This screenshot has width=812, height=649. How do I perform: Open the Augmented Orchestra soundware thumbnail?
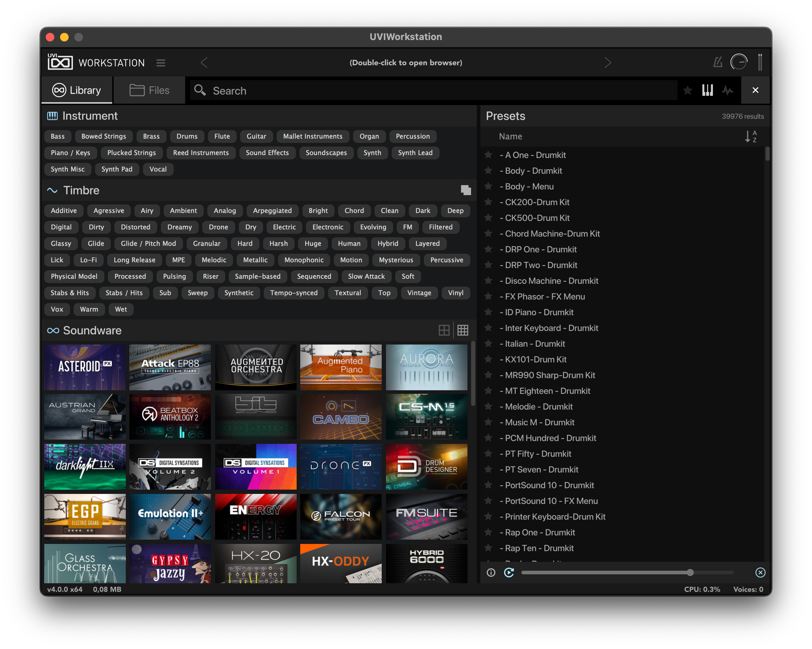coord(256,367)
